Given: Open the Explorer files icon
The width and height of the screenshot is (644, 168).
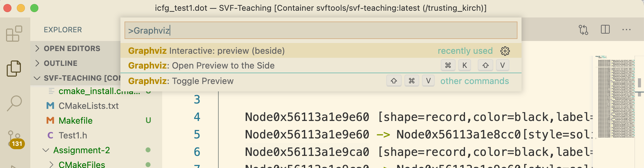Looking at the screenshot, I should (14, 69).
